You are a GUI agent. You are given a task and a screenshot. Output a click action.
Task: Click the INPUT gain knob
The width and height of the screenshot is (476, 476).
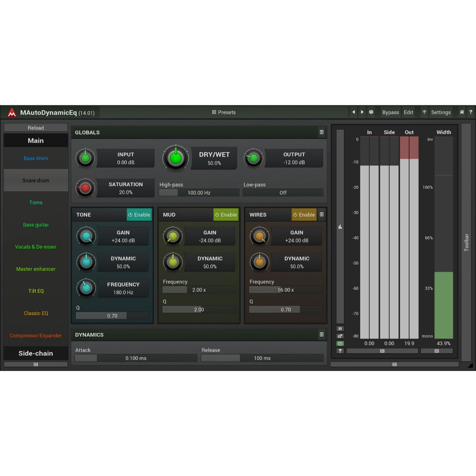tap(85, 158)
